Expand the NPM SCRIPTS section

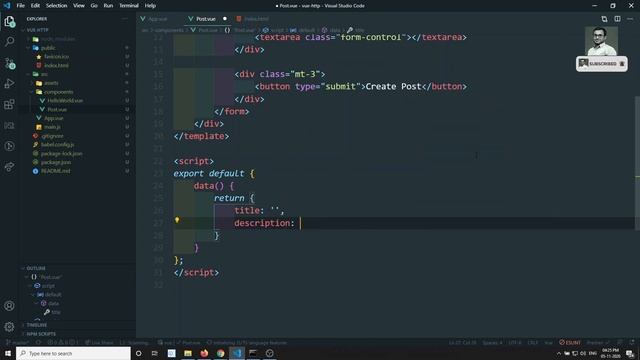[x=40, y=334]
